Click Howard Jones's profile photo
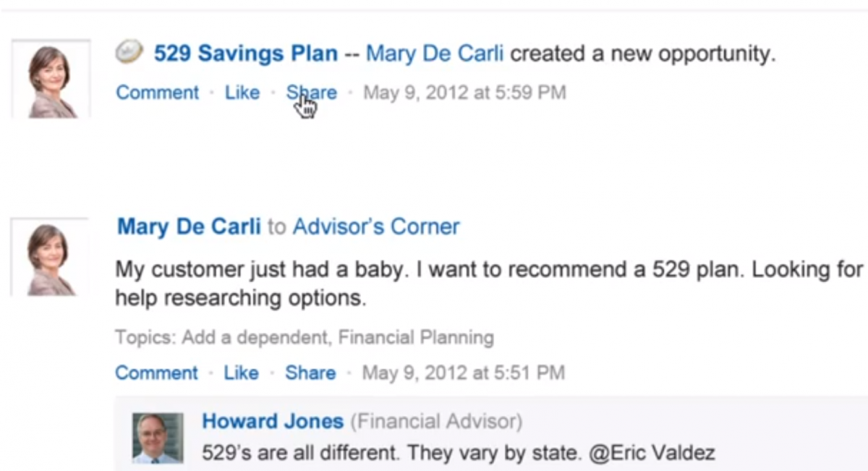 157,436
